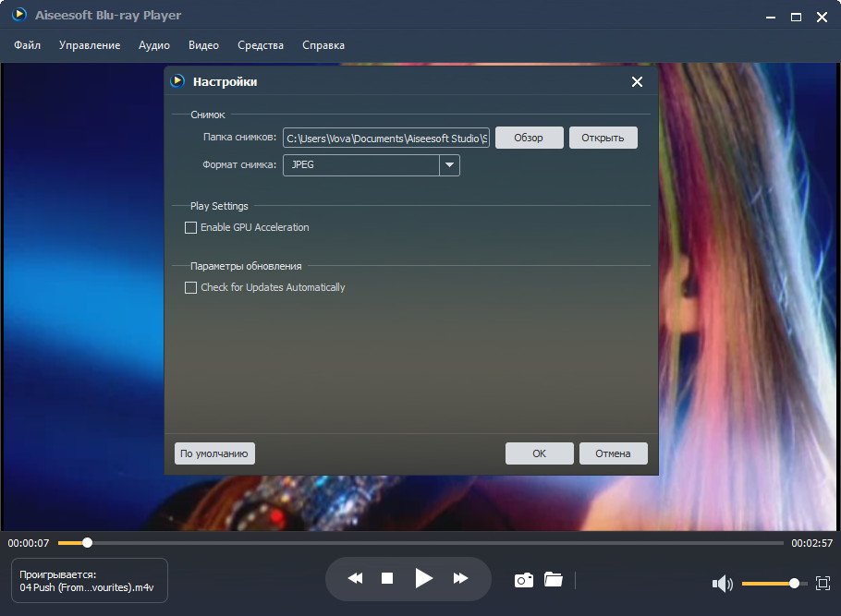Enter fullscreen mode via corner icon
The image size is (841, 616).
[823, 584]
